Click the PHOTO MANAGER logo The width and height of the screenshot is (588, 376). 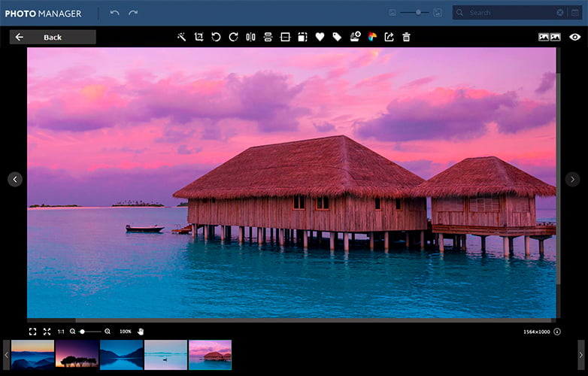[x=43, y=14]
